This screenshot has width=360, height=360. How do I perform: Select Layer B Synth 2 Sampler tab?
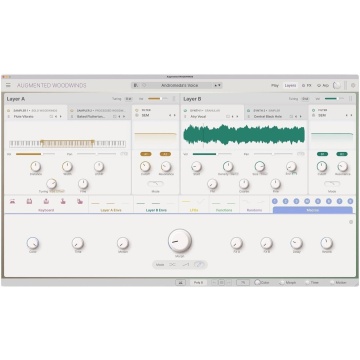[276, 113]
